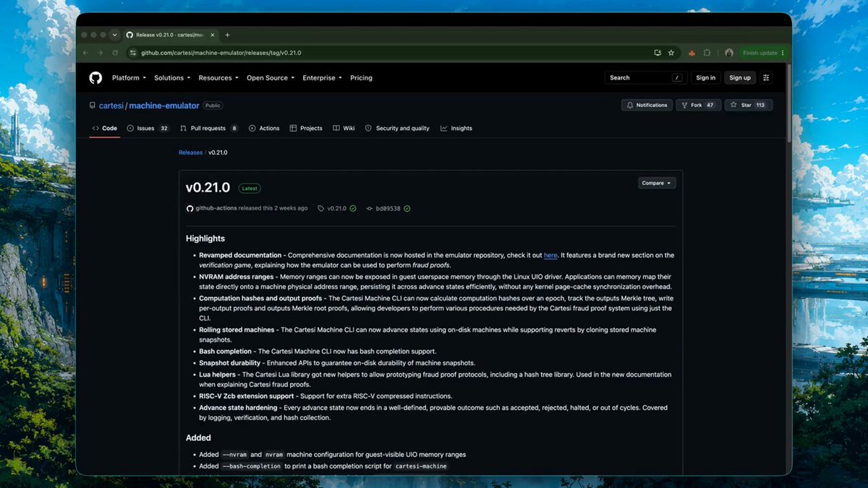This screenshot has width=868, height=488.
Task: Go to the Releases breadcrumb link
Action: click(191, 153)
